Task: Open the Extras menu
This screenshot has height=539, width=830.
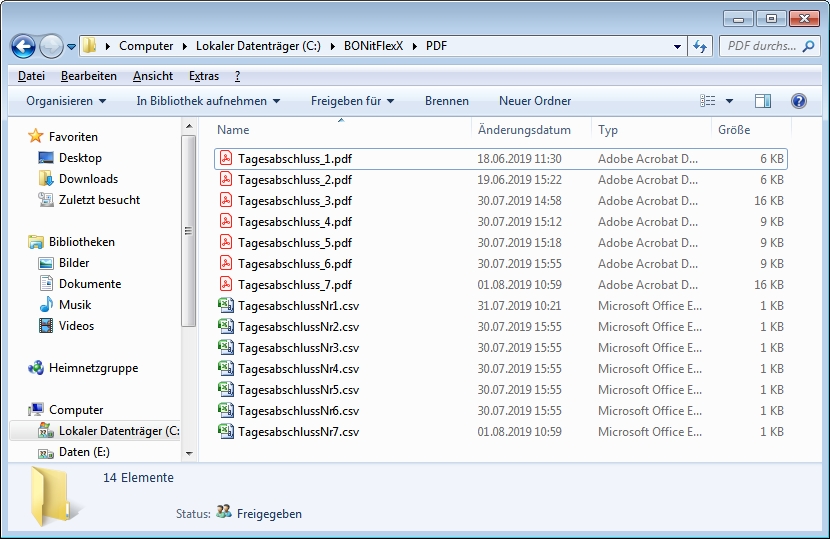Action: pos(204,76)
